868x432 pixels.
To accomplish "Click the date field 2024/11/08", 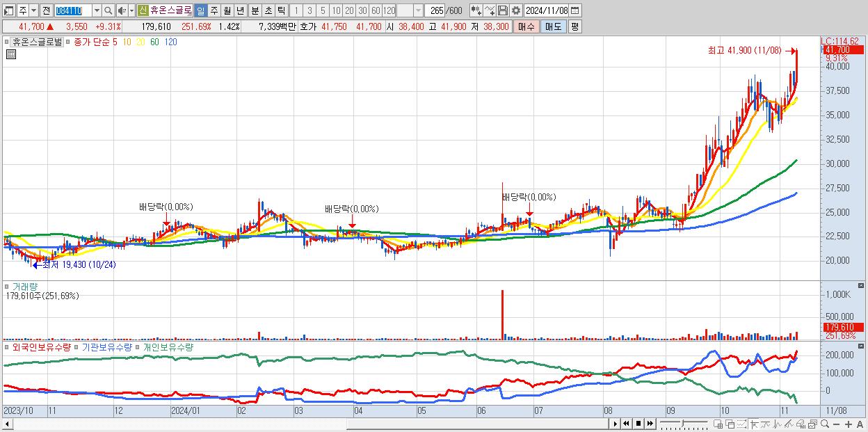I will click(x=547, y=10).
